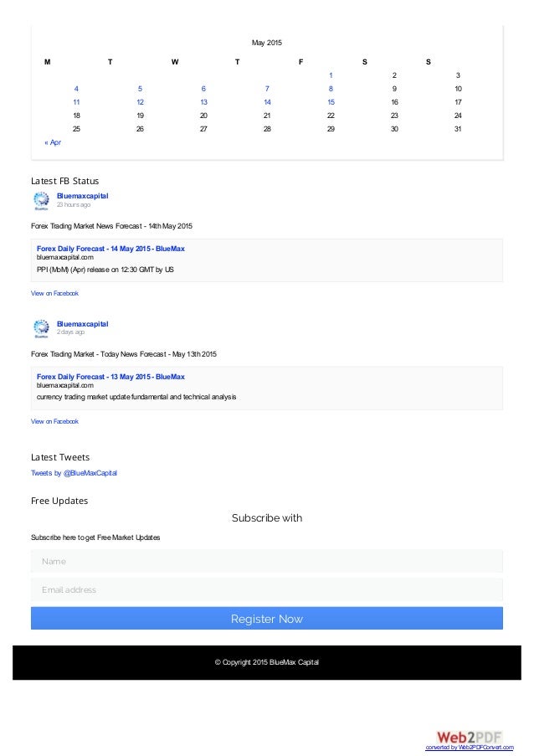Open the Web2PDF logo at the bottom

click(x=470, y=738)
